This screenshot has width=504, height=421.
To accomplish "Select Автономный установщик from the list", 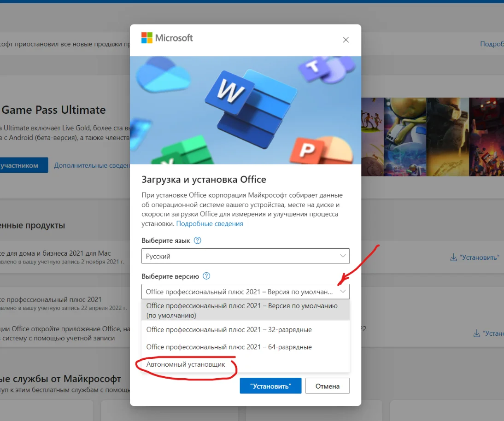I will click(186, 364).
